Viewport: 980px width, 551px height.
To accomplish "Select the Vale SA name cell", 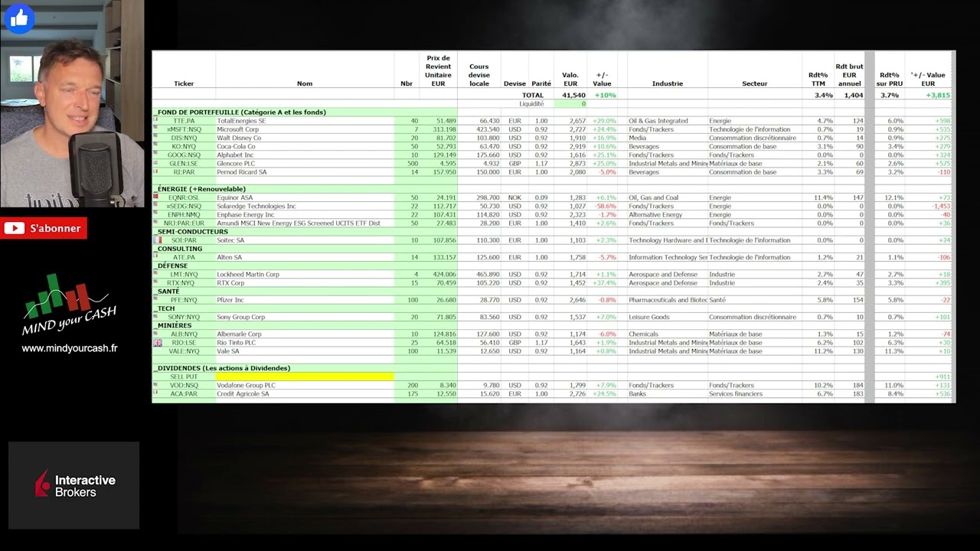I will 305,351.
